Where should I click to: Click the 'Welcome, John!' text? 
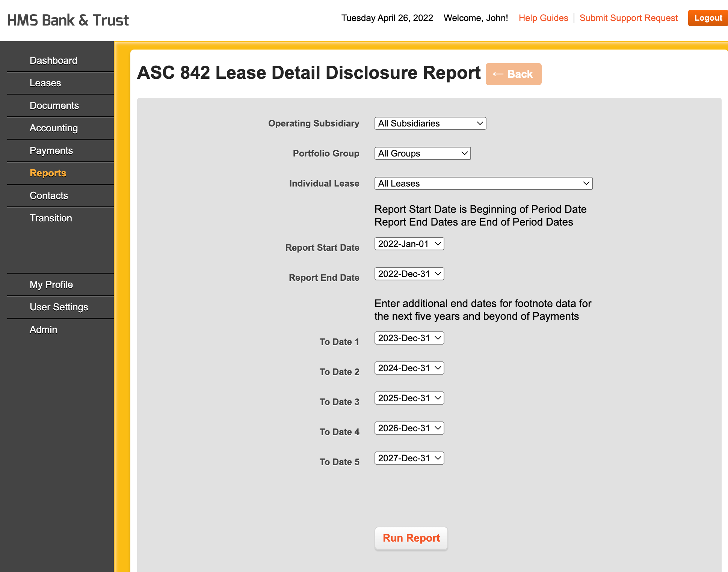click(x=476, y=18)
